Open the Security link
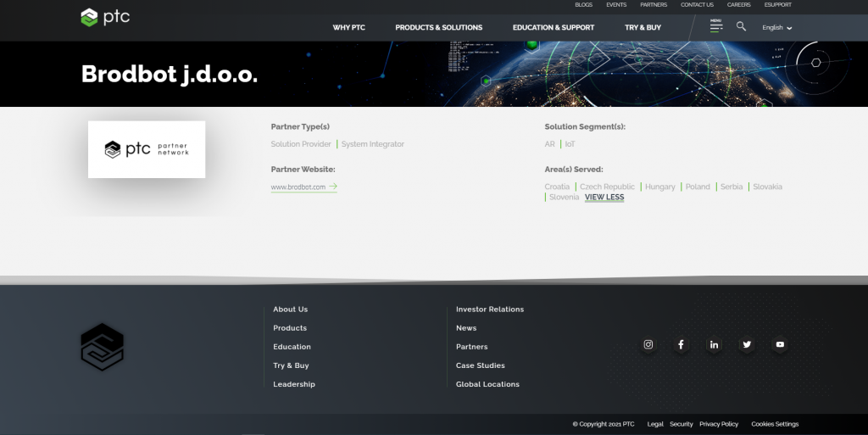 click(682, 424)
